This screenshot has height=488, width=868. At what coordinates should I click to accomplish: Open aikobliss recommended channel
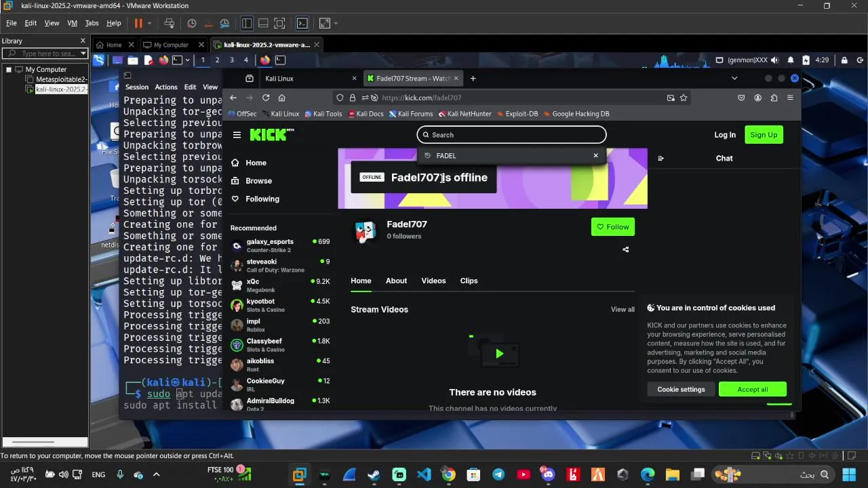(280, 365)
